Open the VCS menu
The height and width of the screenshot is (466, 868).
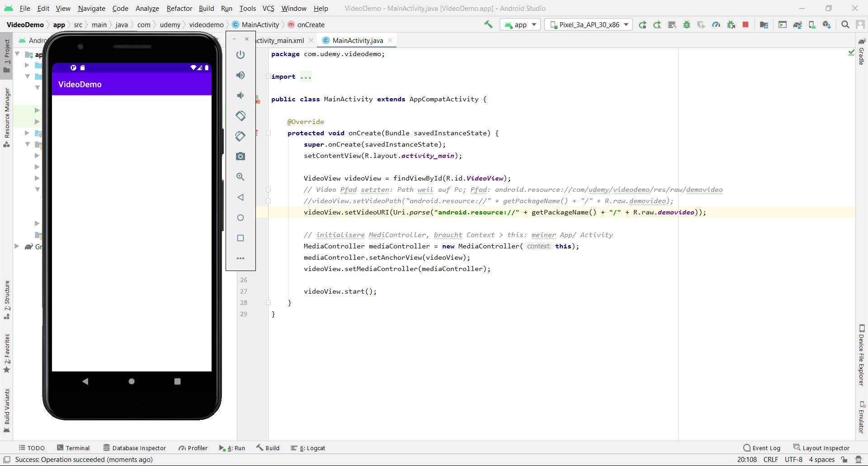(x=269, y=8)
